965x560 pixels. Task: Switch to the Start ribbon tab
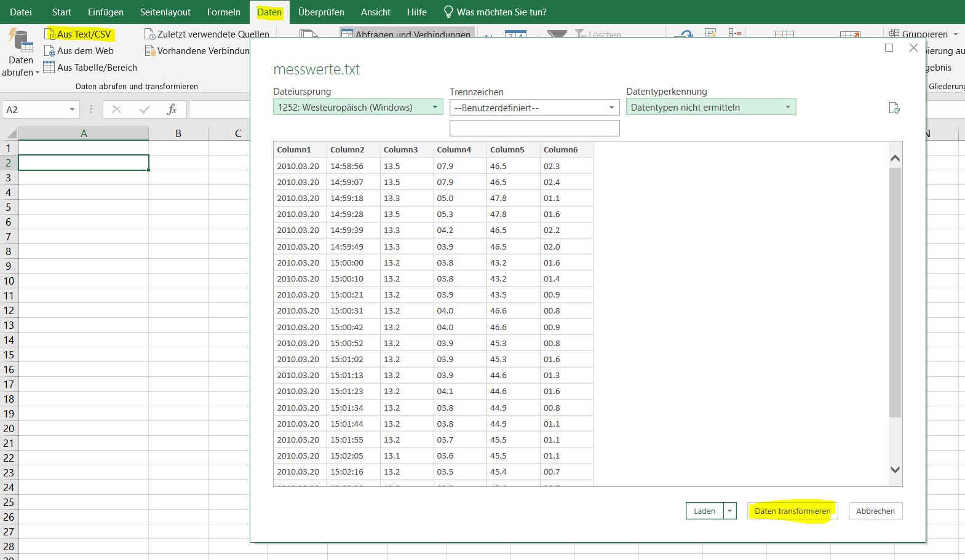(x=62, y=12)
